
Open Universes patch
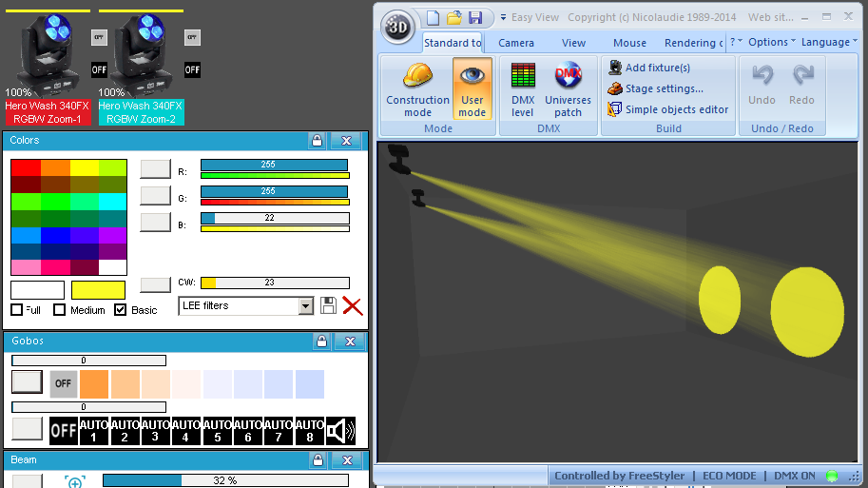pos(568,89)
